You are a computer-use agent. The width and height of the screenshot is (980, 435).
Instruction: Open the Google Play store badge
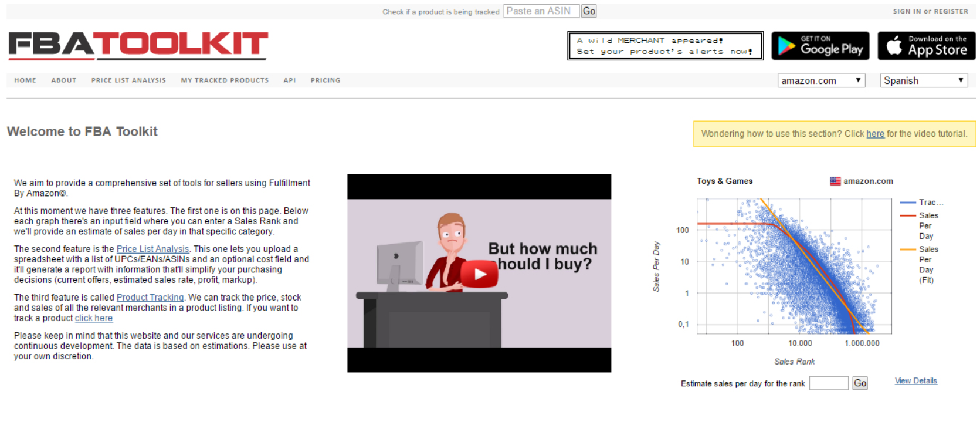coord(820,46)
